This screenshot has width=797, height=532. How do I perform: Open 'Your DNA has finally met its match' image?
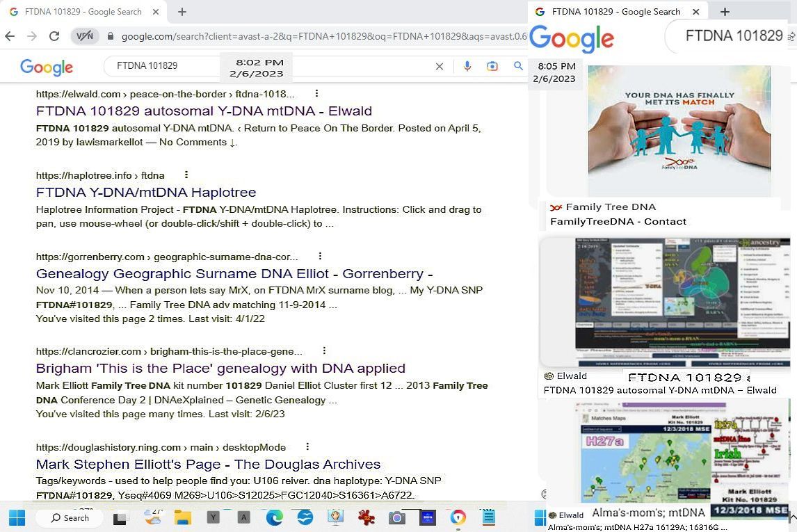pyautogui.click(x=679, y=131)
